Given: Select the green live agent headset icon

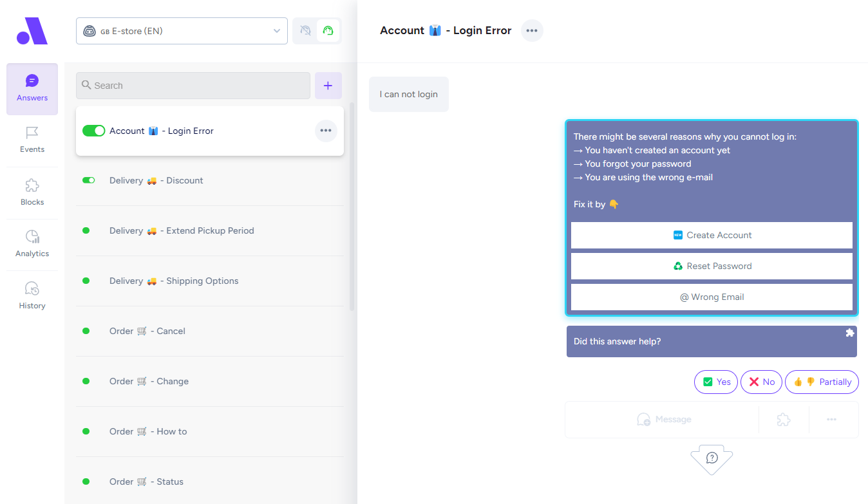Looking at the screenshot, I should pos(328,30).
